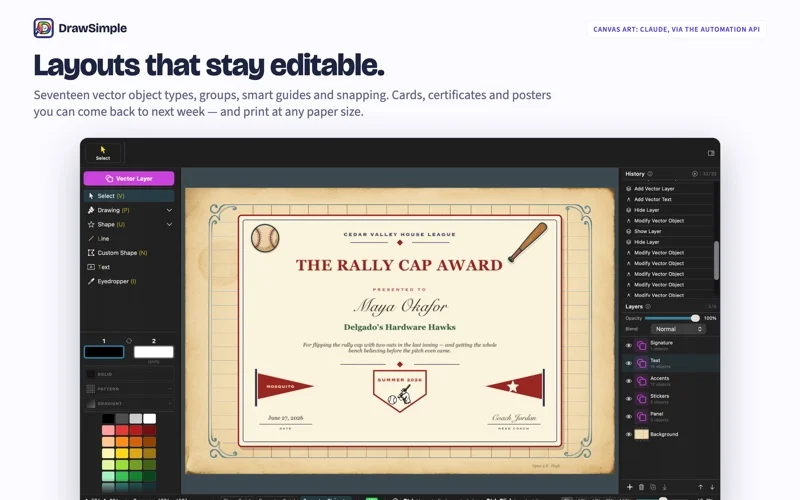Expand the Shape tool options chevron
This screenshot has height=500, width=800.
coord(169,224)
